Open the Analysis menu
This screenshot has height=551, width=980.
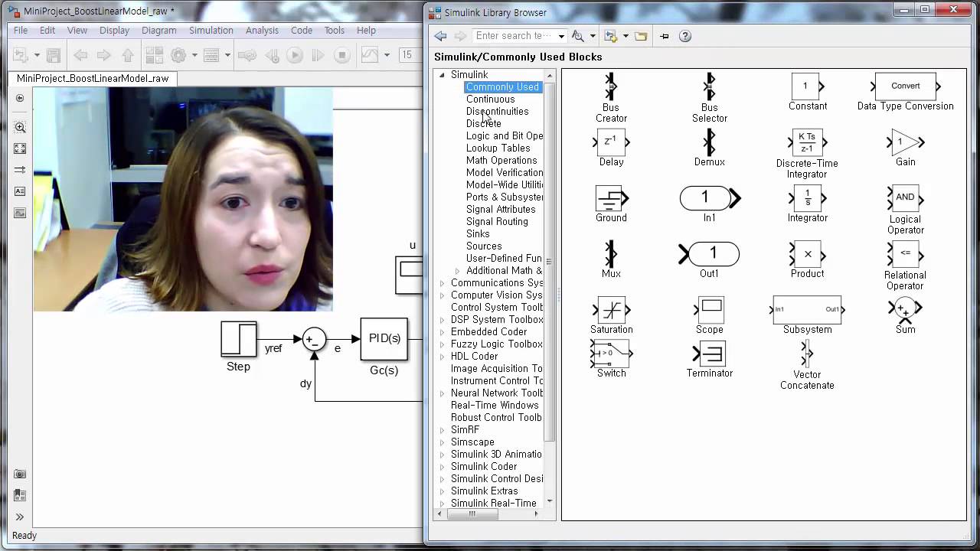point(262,31)
